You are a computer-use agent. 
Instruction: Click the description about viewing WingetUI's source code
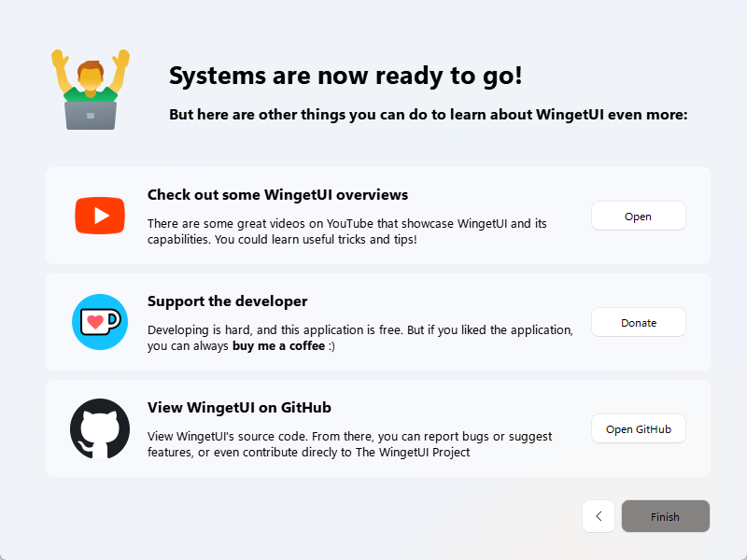click(x=349, y=444)
